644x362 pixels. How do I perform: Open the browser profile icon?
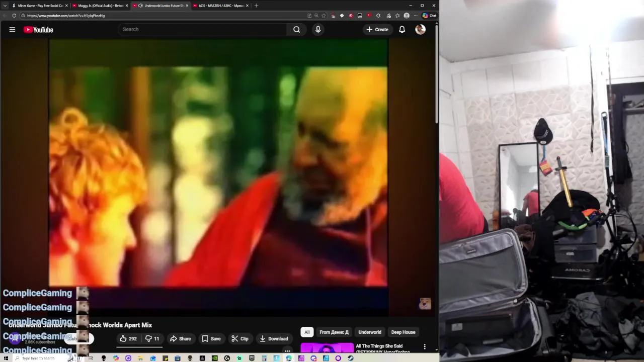pyautogui.click(x=407, y=16)
